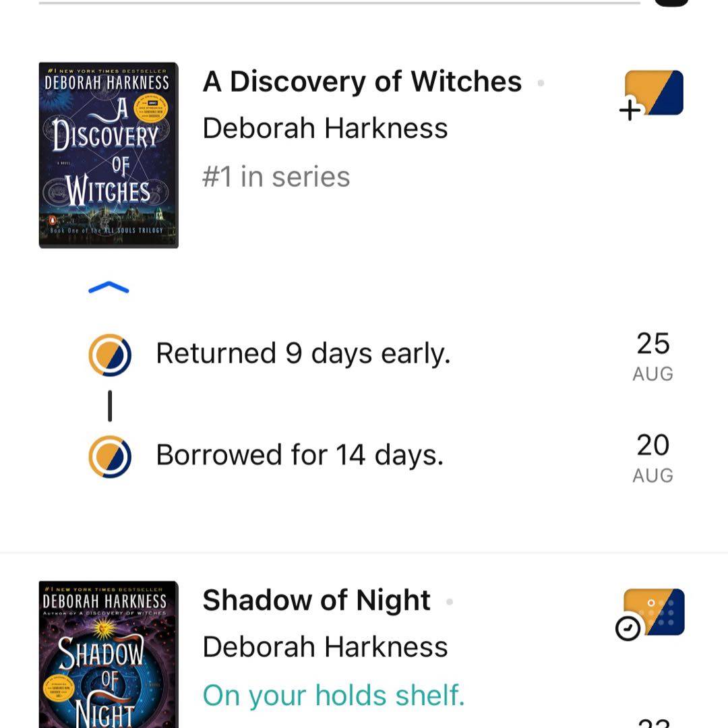
Task: Tap the 20 AUG date label
Action: [653, 458]
